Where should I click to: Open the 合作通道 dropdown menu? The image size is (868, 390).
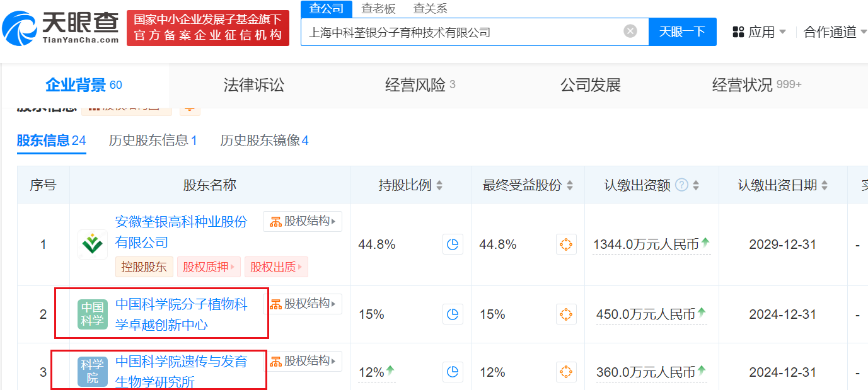pyautogui.click(x=835, y=32)
